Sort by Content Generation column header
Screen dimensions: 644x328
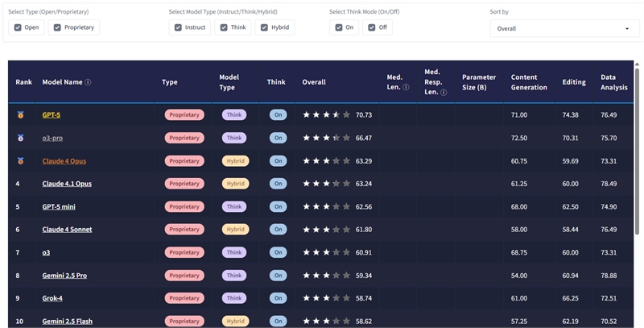tap(529, 82)
